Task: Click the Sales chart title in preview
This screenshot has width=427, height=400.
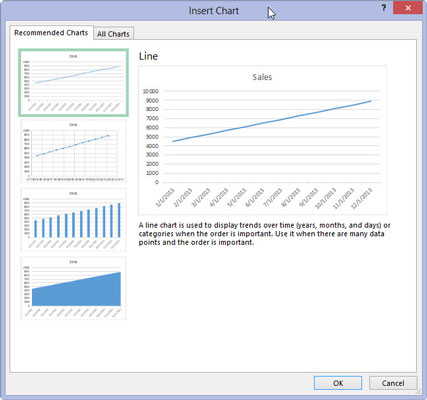Action: tap(262, 77)
